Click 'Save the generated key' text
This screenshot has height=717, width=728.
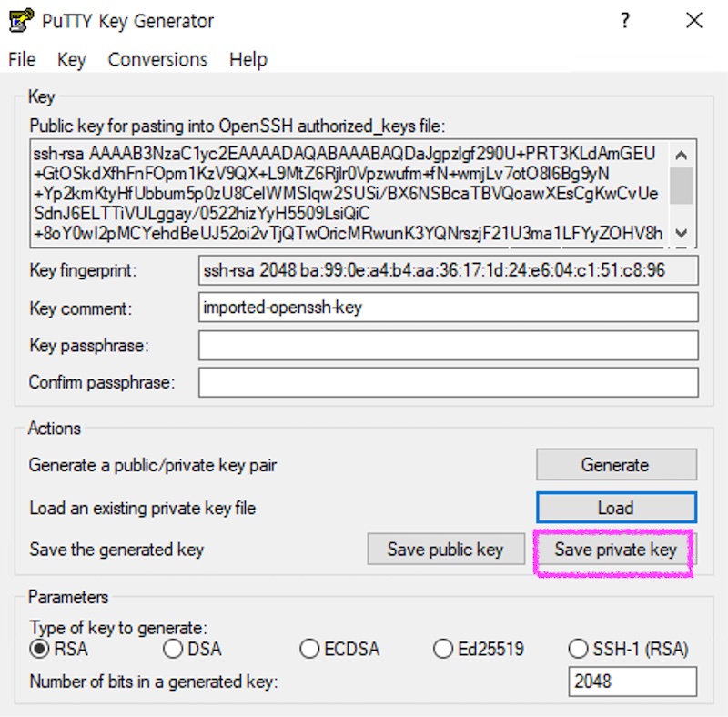[116, 550]
